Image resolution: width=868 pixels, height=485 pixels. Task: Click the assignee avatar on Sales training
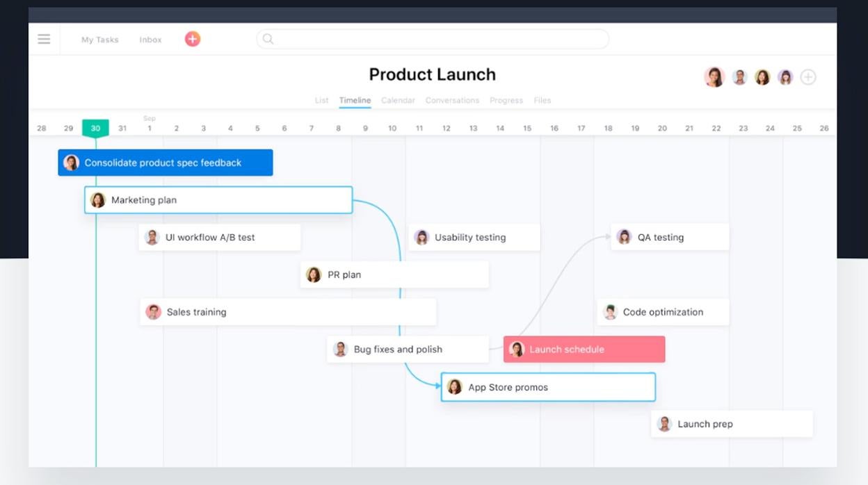pos(152,311)
